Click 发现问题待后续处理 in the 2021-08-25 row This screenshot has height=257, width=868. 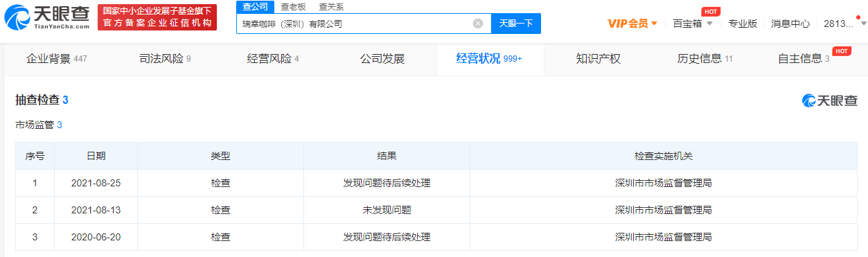click(387, 184)
